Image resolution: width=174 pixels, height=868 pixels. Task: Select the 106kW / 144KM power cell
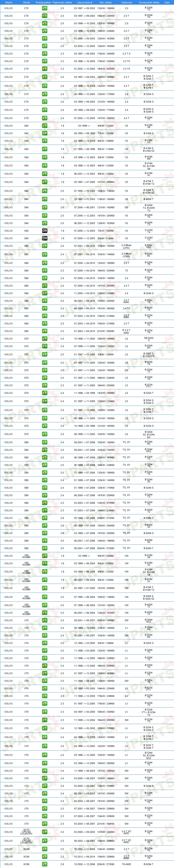click(x=105, y=339)
